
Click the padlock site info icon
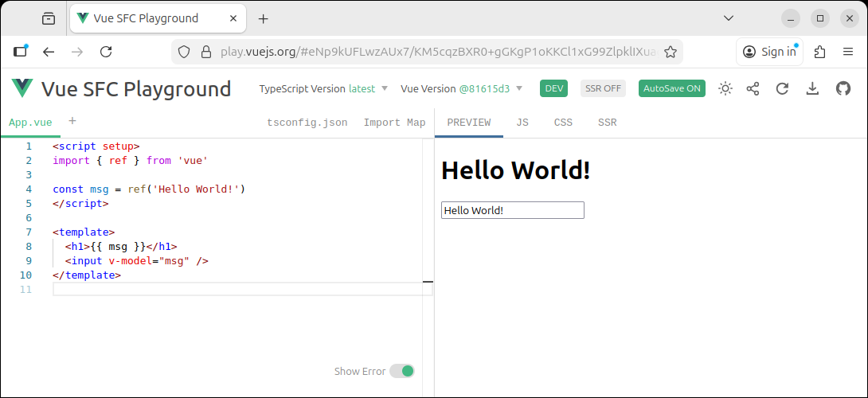[206, 52]
